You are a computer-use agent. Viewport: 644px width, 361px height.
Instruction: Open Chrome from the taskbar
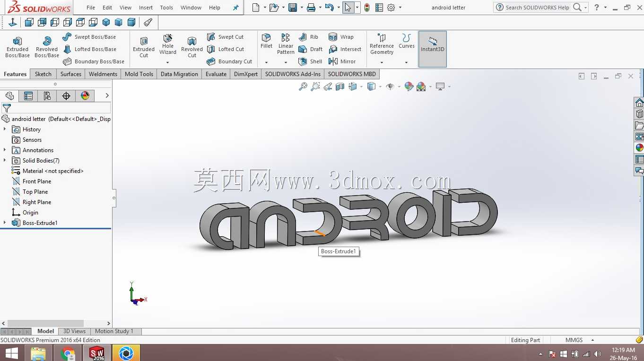[x=68, y=353]
